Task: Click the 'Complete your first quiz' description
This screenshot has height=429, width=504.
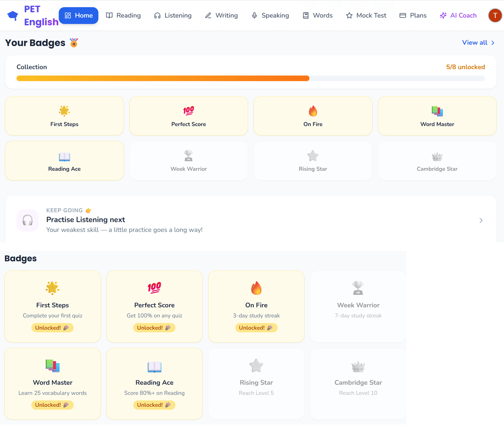Action: pos(53,316)
